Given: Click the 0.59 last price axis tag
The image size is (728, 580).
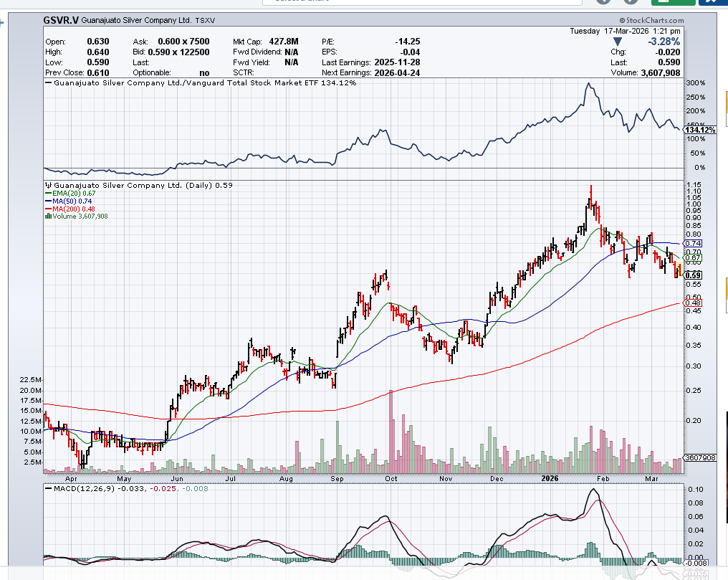Looking at the screenshot, I should [x=693, y=275].
